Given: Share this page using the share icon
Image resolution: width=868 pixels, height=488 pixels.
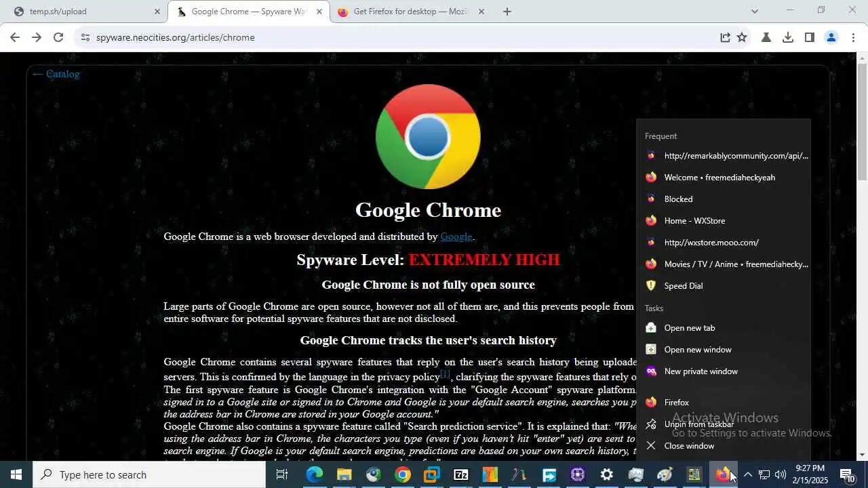Looking at the screenshot, I should click(725, 37).
